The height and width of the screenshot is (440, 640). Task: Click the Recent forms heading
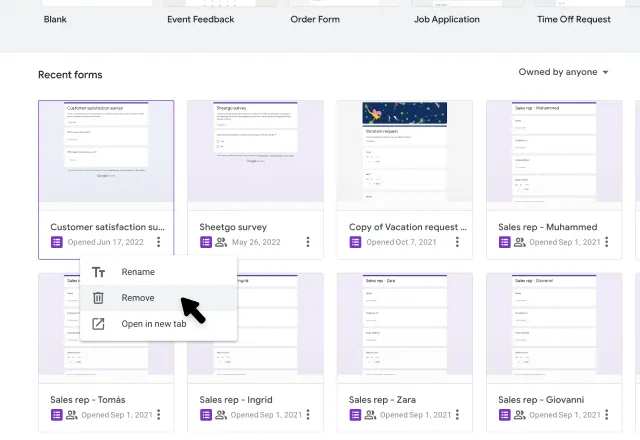click(70, 75)
